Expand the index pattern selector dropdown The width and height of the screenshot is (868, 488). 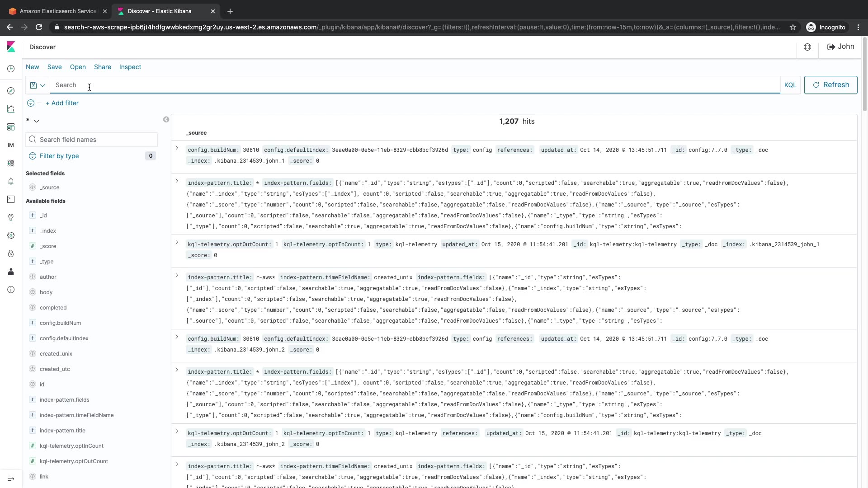[x=37, y=121]
